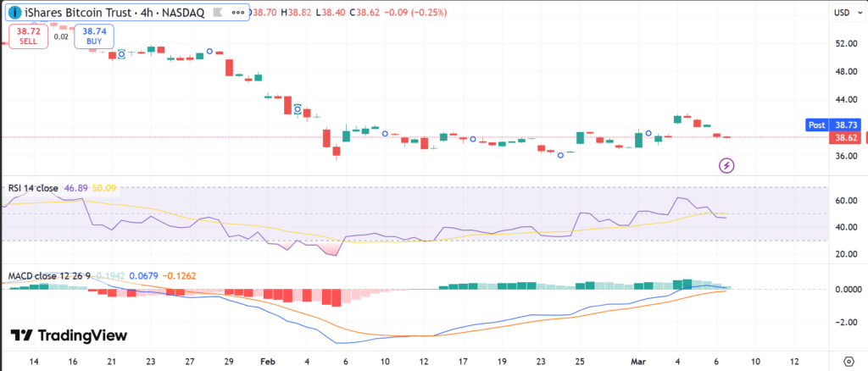Image resolution: width=868 pixels, height=371 pixels.
Task: Open chart settings gear in bottom-right corner
Action: (x=849, y=359)
